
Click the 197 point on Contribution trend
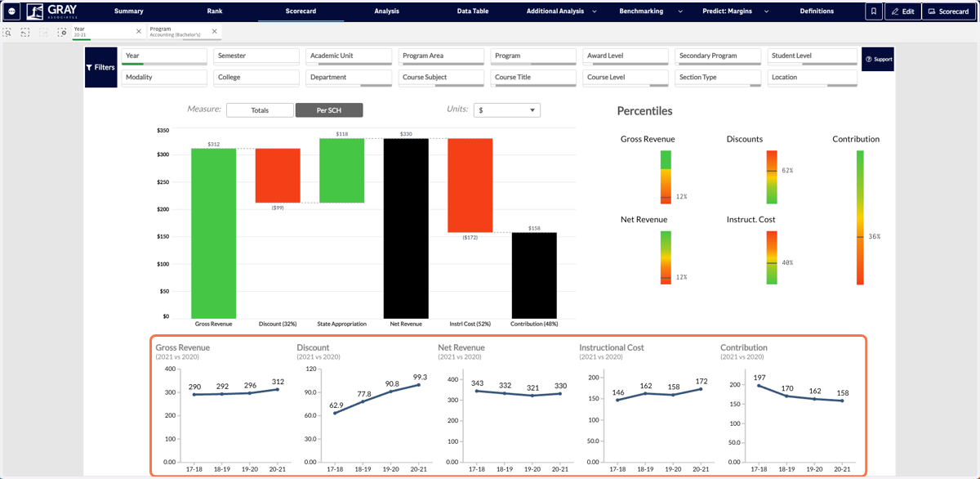click(758, 386)
